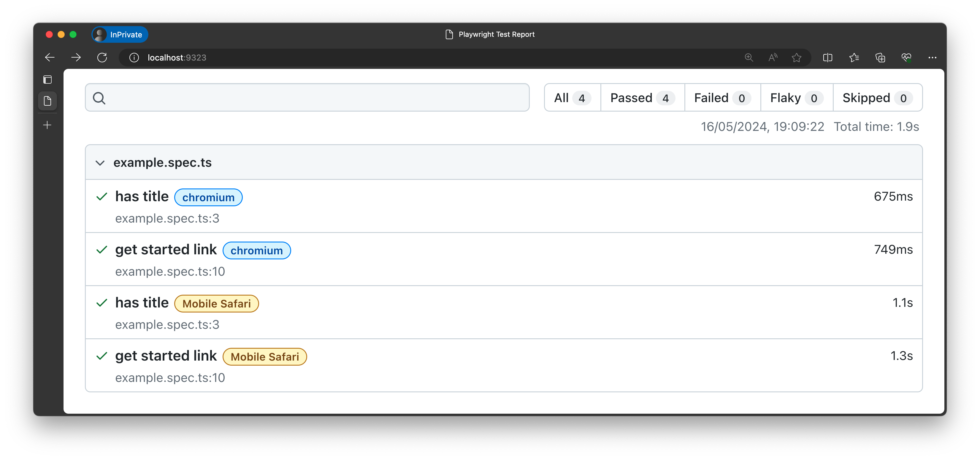Collapse the example.spec.ts file group
The width and height of the screenshot is (980, 460).
[x=100, y=163]
